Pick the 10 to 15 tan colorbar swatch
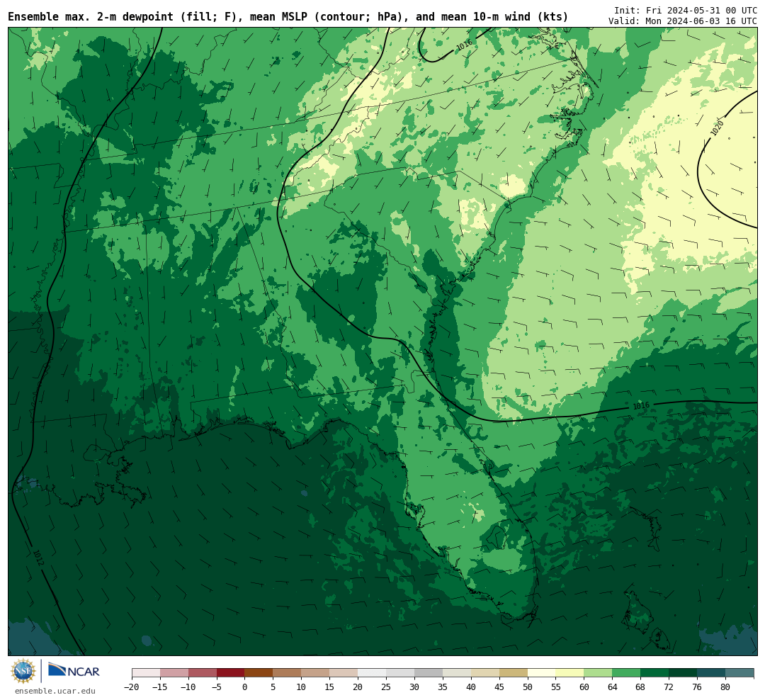765x700 pixels. point(316,673)
